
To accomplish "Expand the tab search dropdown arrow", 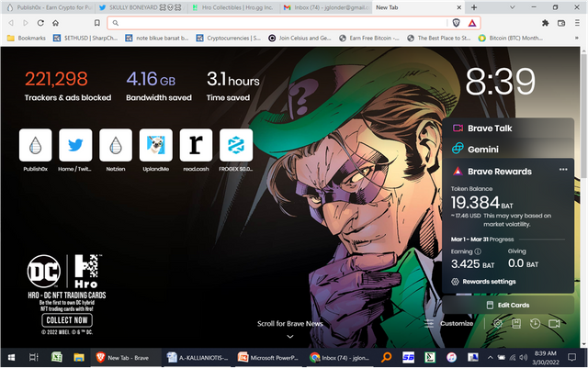I will pyautogui.click(x=513, y=7).
